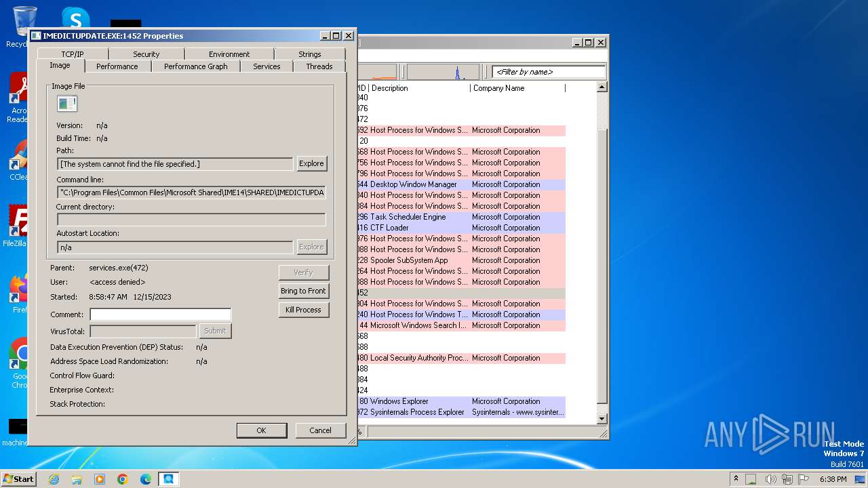Minimize the Properties dialog window
Viewport: 868px width, 488px height.
(x=325, y=36)
